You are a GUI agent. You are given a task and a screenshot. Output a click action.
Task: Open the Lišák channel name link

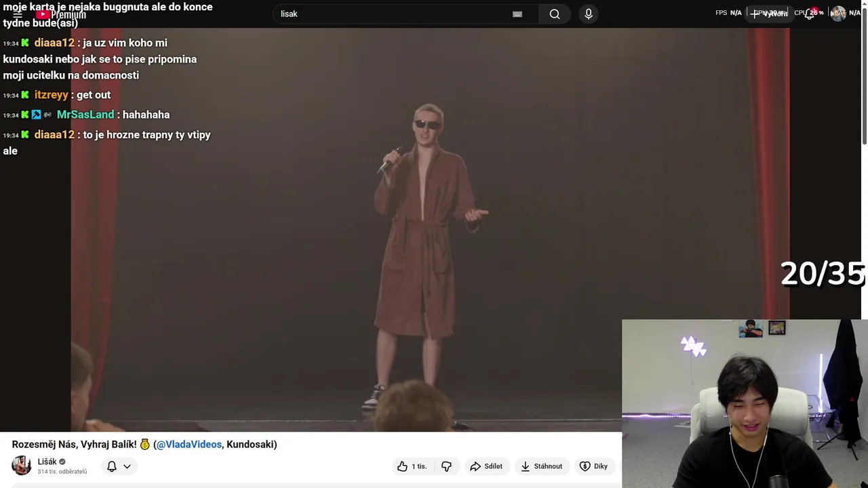click(47, 462)
